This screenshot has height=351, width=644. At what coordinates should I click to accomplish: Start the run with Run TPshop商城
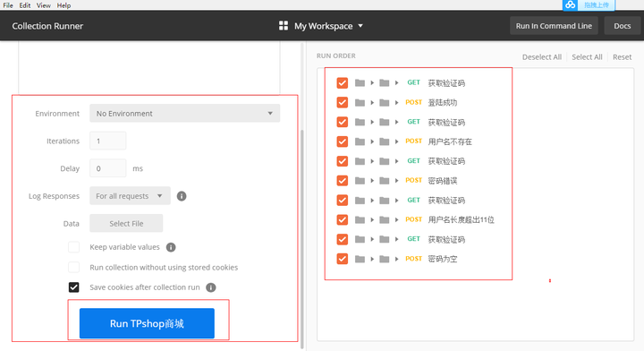point(147,323)
